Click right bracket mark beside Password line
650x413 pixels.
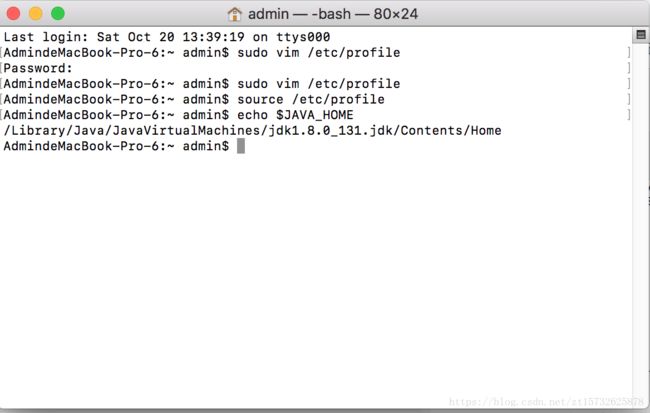coord(629,68)
